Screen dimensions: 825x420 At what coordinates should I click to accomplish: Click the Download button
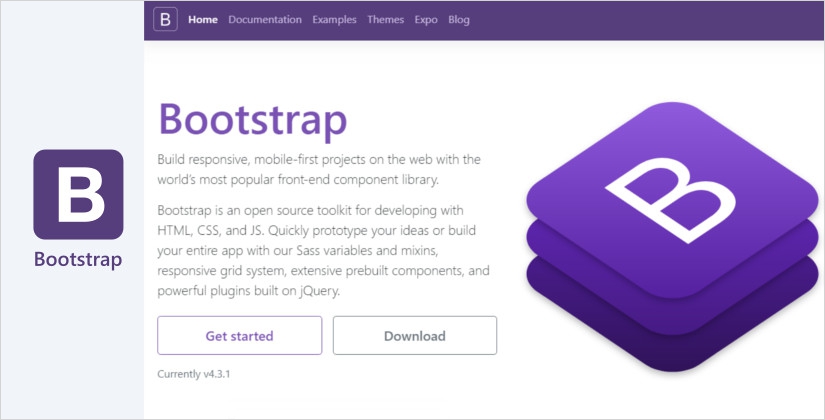(x=414, y=336)
